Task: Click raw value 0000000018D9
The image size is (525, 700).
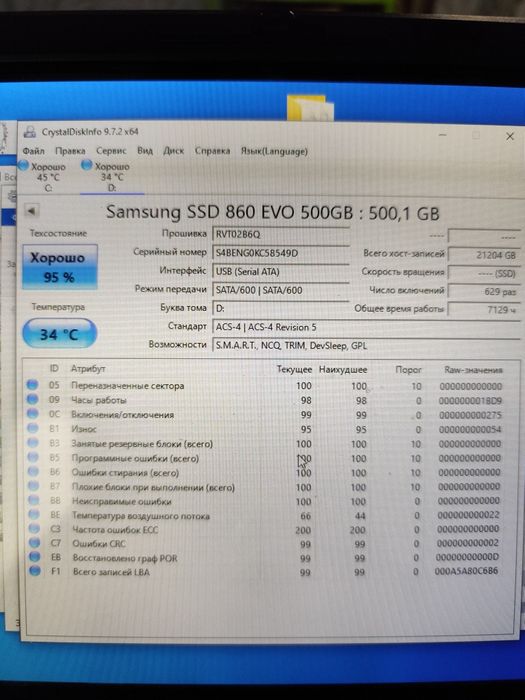Action: coord(470,401)
